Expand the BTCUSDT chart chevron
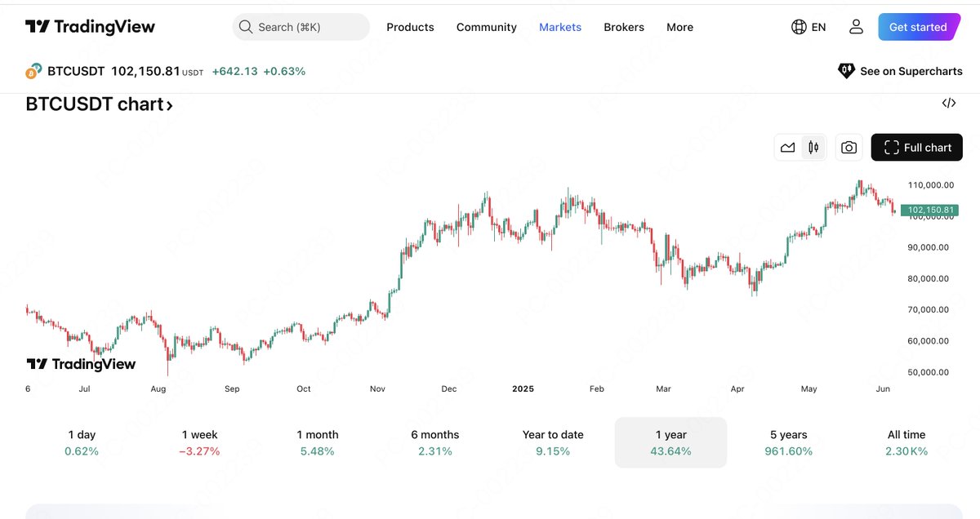 [169, 104]
